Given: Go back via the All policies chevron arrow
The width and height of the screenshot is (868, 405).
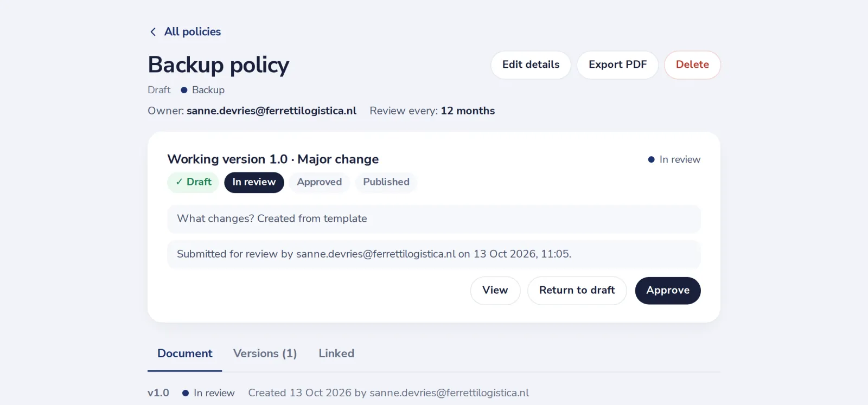Looking at the screenshot, I should [153, 32].
